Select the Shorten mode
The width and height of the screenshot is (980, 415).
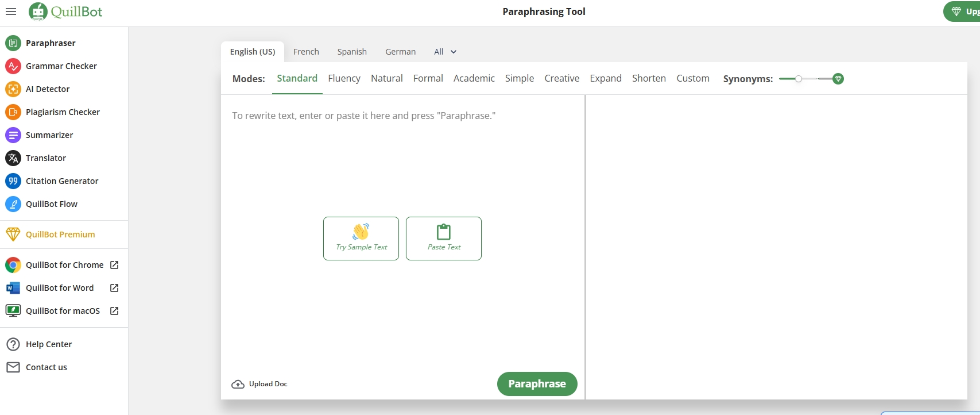tap(649, 78)
